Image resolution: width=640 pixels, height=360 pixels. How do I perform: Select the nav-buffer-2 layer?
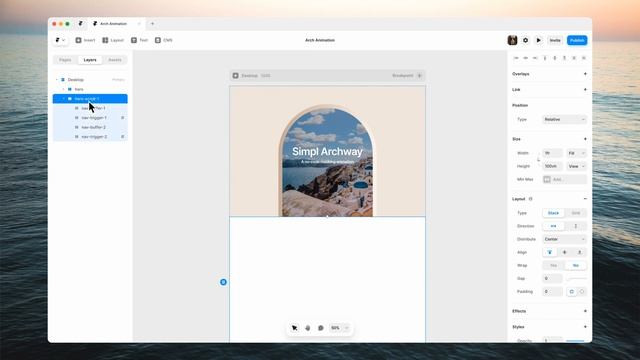click(90, 127)
